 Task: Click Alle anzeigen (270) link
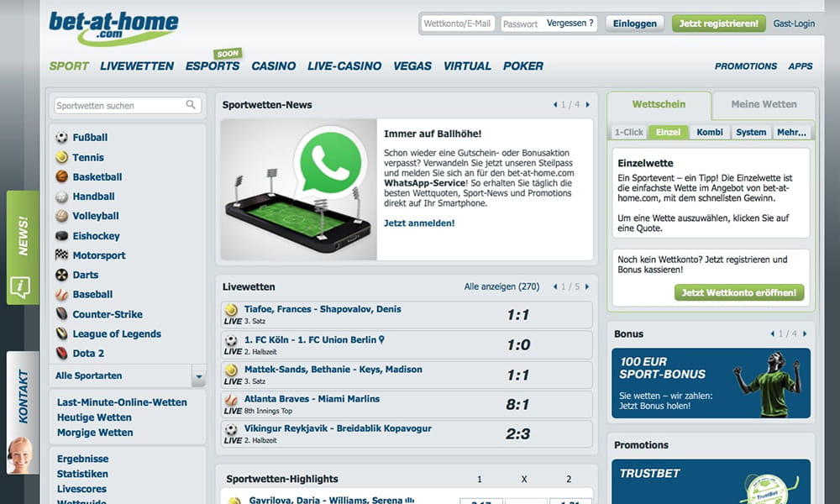[x=502, y=287]
